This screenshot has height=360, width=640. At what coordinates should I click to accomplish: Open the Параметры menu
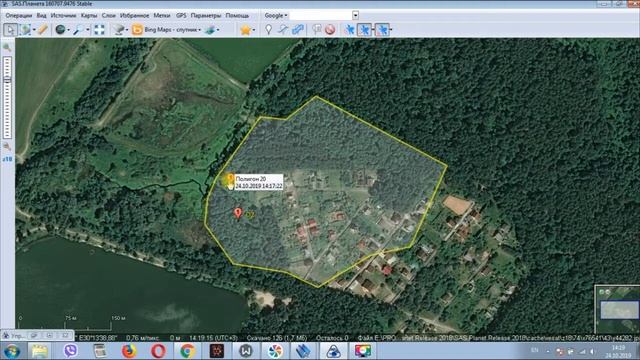(206, 16)
